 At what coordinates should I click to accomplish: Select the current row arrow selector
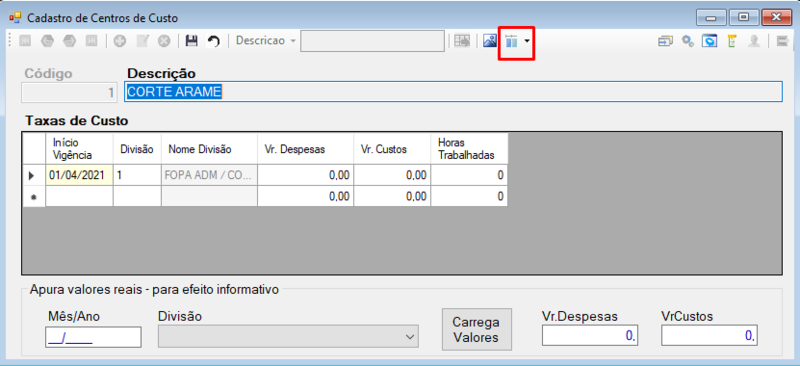[x=34, y=175]
